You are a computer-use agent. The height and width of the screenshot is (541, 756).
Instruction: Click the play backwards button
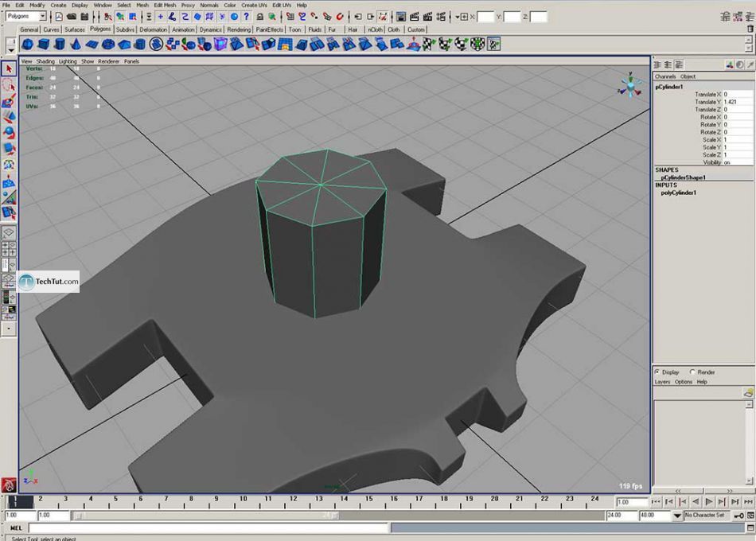coord(696,502)
